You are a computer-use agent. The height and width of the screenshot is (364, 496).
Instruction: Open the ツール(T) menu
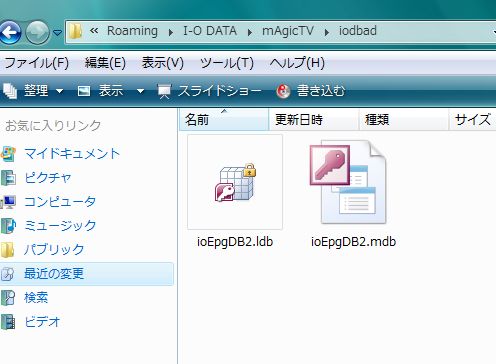[227, 63]
